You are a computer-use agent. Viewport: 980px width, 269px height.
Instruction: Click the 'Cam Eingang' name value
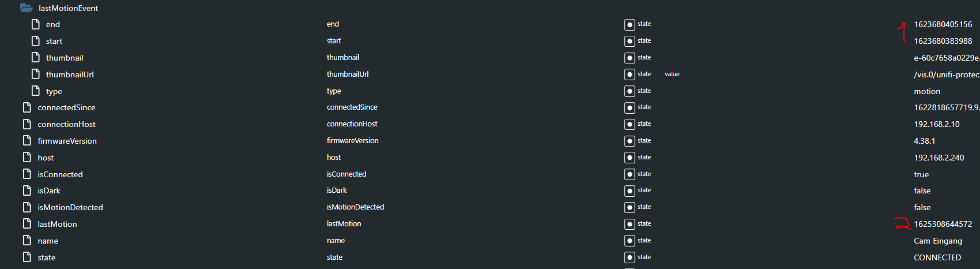938,241
